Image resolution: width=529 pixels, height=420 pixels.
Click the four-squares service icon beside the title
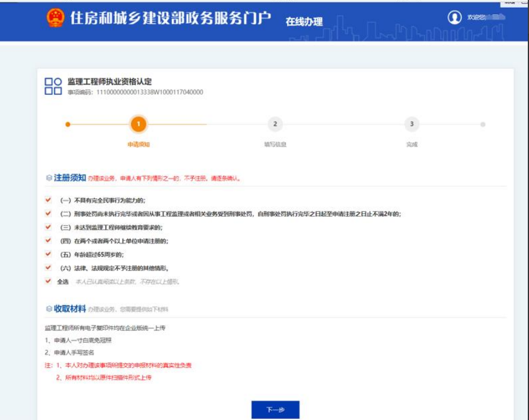[53, 86]
